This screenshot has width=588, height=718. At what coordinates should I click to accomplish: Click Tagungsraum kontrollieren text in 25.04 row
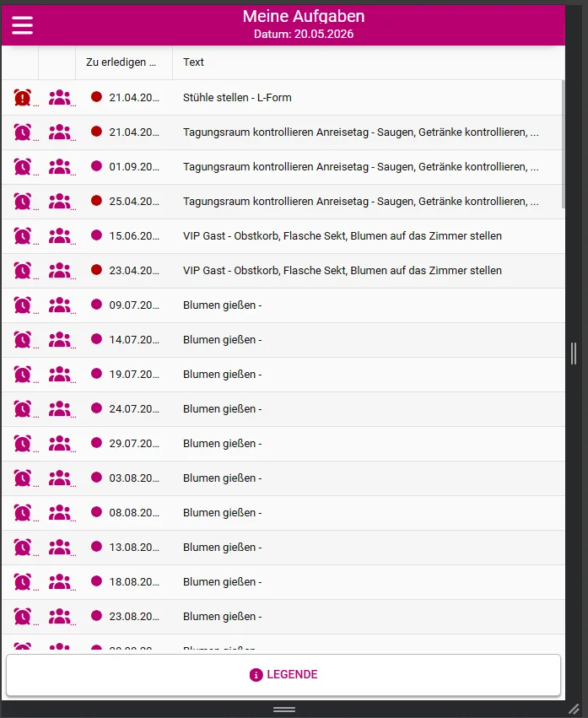361,202
